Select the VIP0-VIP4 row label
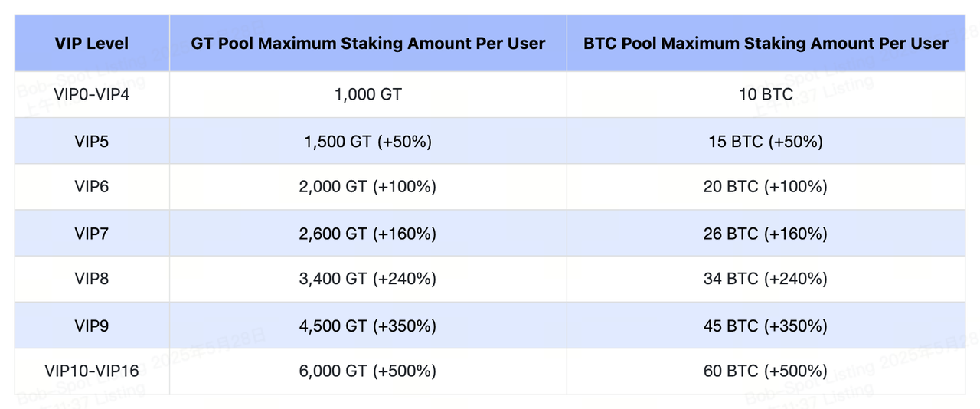The width and height of the screenshot is (980, 409). (x=92, y=95)
